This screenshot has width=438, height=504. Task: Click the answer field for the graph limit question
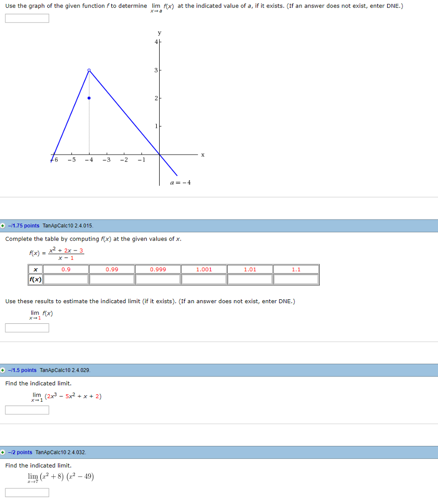27,18
